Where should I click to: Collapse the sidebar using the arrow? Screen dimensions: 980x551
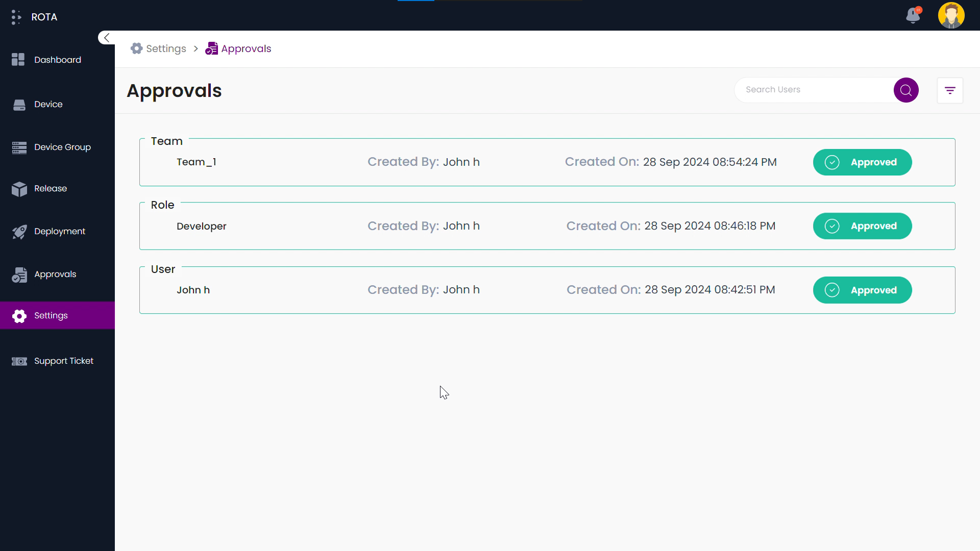(x=107, y=38)
